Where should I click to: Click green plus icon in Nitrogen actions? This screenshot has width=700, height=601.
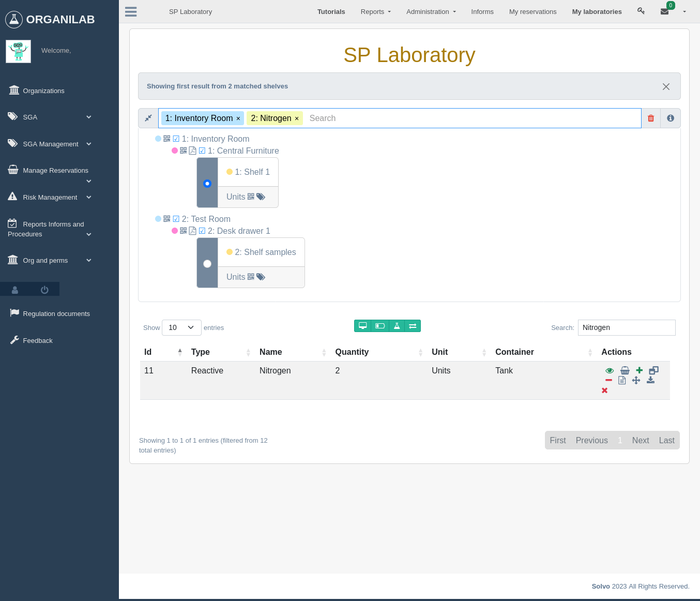640,370
